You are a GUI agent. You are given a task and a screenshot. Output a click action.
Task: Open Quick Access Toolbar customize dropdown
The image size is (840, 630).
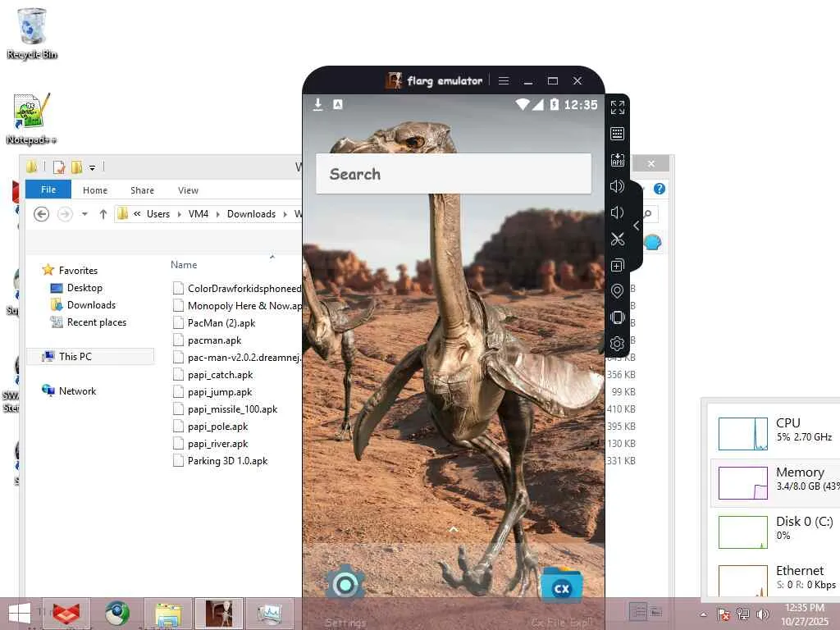[92, 168]
